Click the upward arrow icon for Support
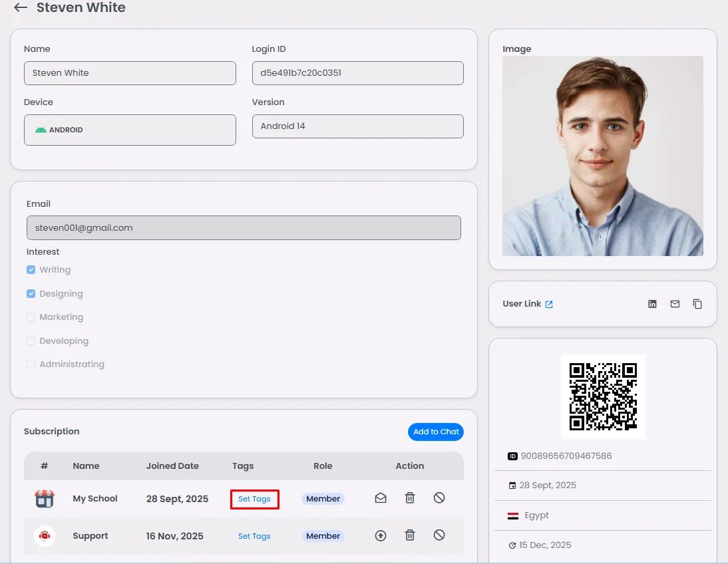This screenshot has width=728, height=564. tap(381, 535)
